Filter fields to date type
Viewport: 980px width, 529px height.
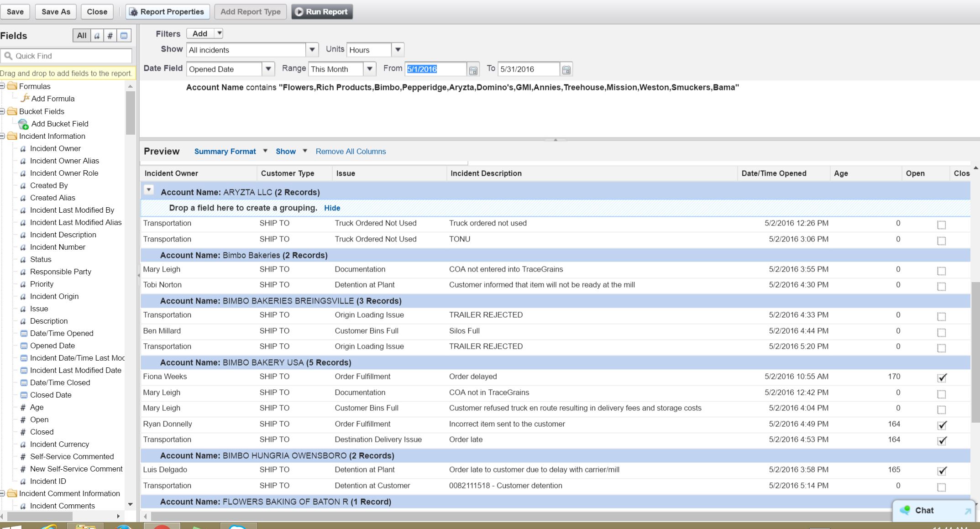[124, 36]
